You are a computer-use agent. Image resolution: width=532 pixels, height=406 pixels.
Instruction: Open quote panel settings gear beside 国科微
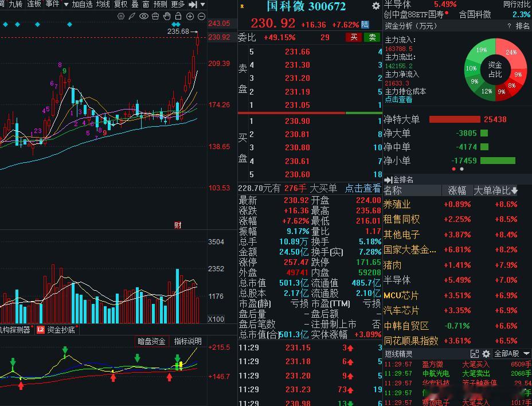(375, 6)
